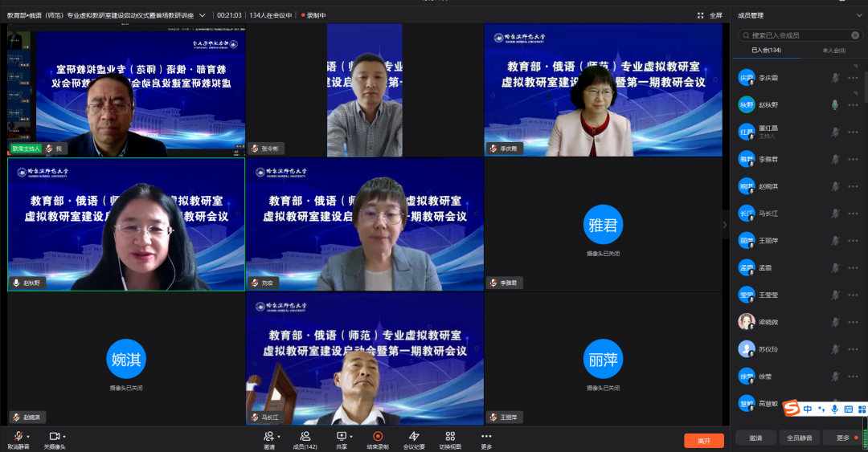
Task: Open the 更多 more options in bottom toolbar
Action: tap(486, 436)
